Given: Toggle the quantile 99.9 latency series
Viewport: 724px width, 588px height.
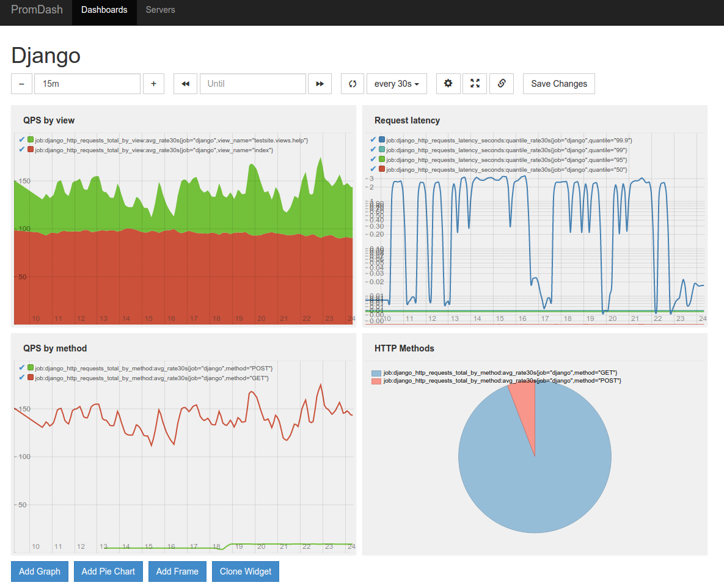Looking at the screenshot, I should pos(373,140).
